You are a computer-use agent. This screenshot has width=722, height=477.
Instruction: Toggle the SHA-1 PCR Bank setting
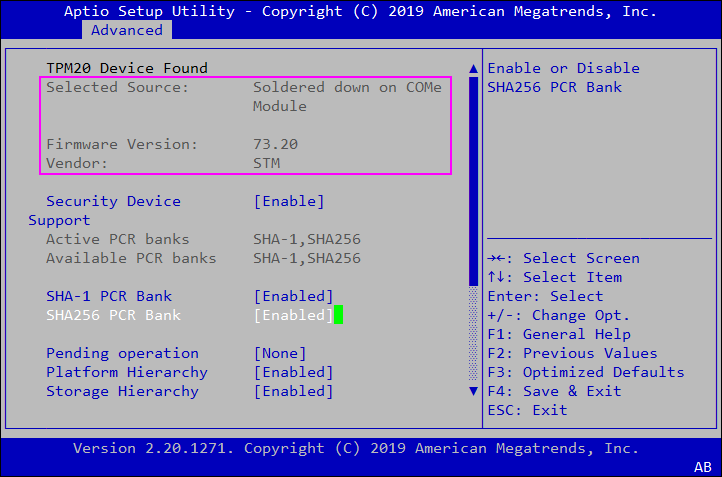293,297
